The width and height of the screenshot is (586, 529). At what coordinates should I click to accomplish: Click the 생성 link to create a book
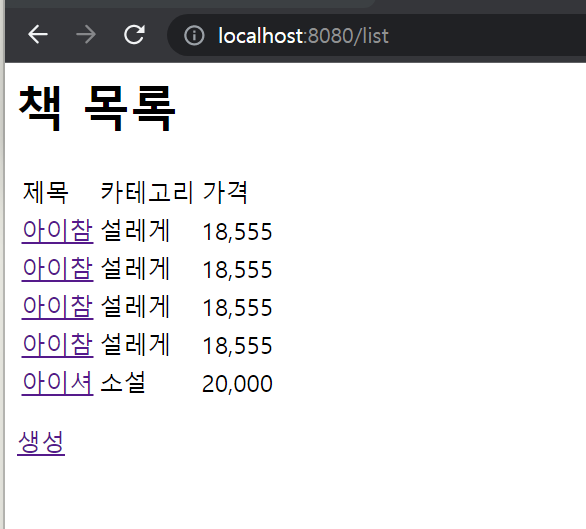[x=41, y=443]
